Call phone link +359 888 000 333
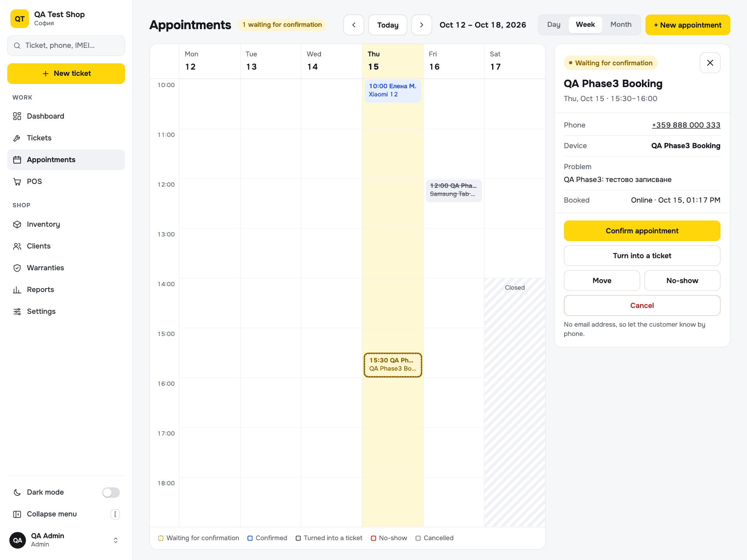Viewport: 747px width, 560px height. (686, 125)
